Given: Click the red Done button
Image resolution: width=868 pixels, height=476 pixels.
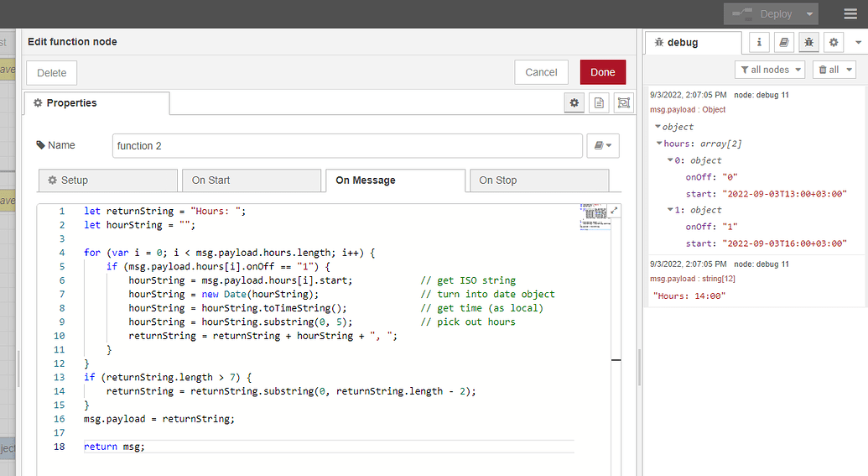Looking at the screenshot, I should (x=602, y=72).
